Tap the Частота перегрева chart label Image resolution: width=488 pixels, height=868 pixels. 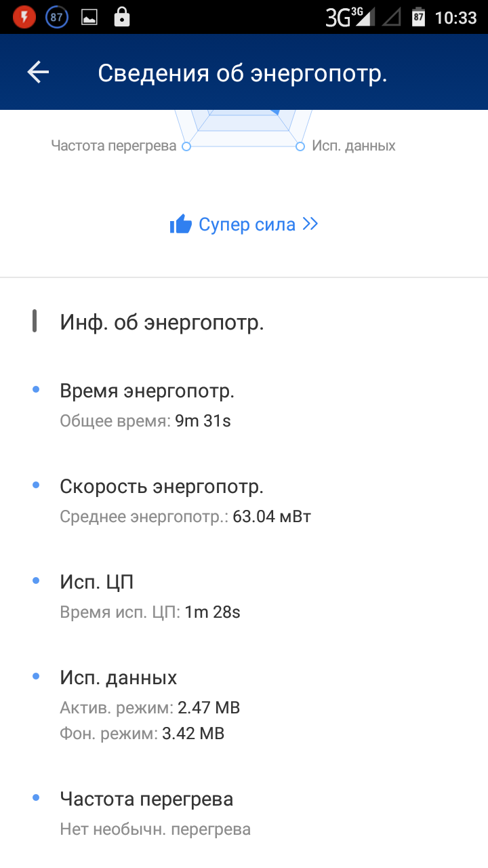tap(114, 146)
